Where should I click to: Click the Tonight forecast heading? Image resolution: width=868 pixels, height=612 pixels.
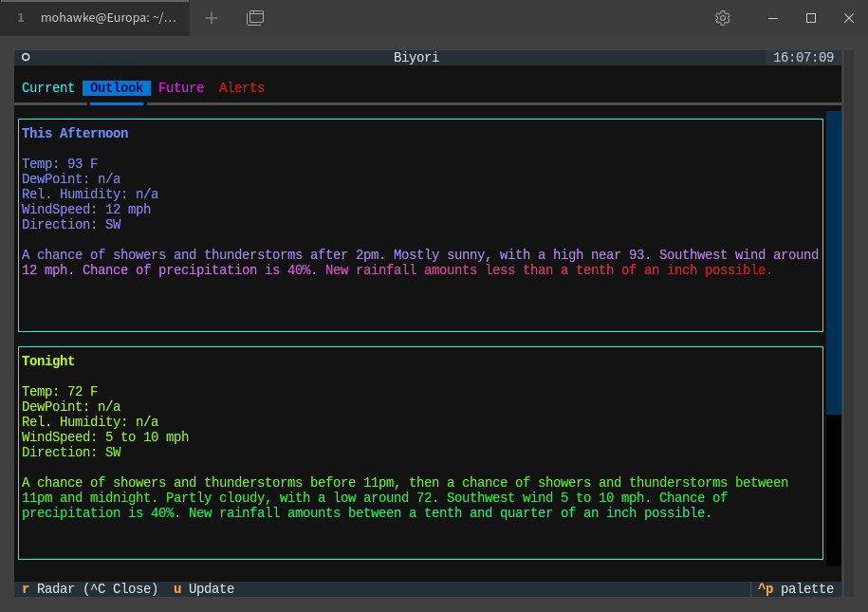(x=48, y=362)
